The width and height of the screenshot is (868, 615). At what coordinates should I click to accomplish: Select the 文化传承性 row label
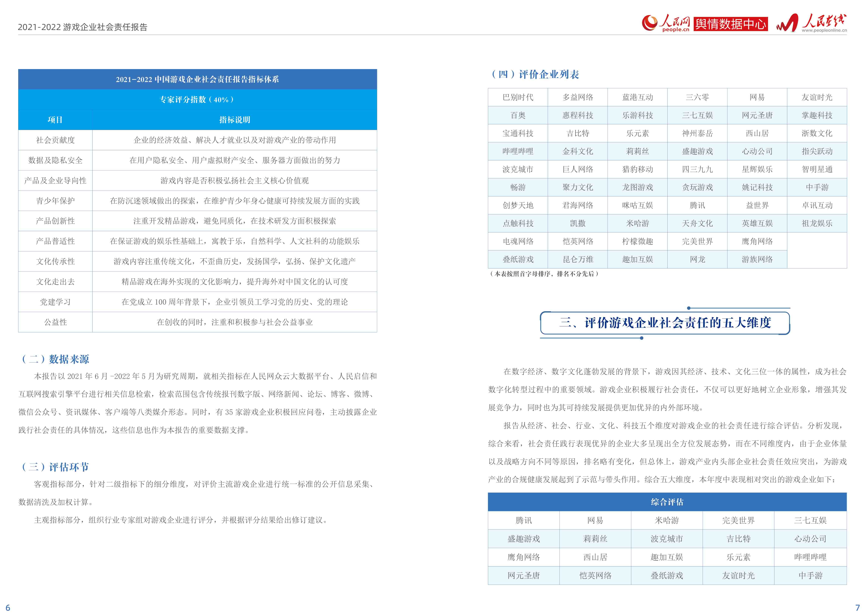pos(55,261)
